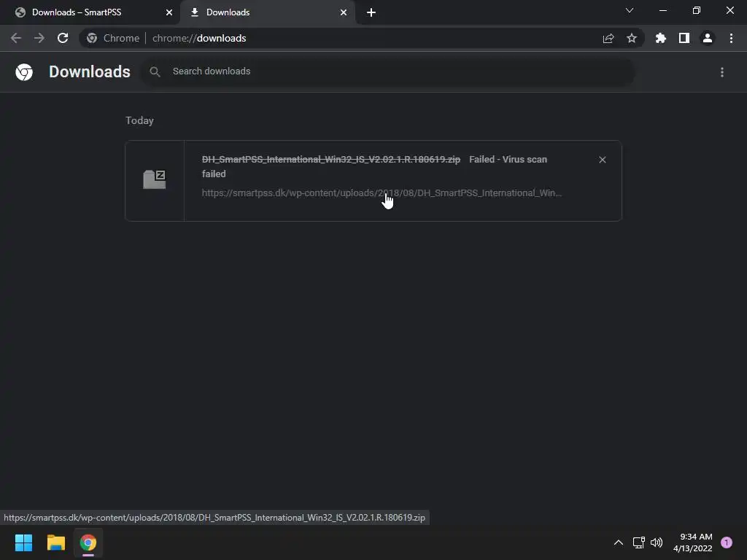747x560 pixels.
Task: Click the zip file icon of the download
Action: [155, 179]
